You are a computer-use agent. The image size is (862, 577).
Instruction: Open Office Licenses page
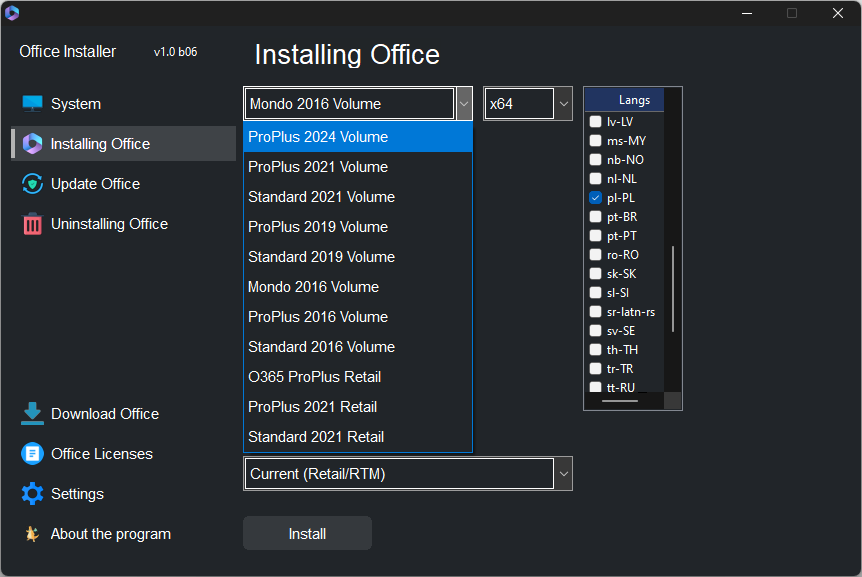(123, 453)
